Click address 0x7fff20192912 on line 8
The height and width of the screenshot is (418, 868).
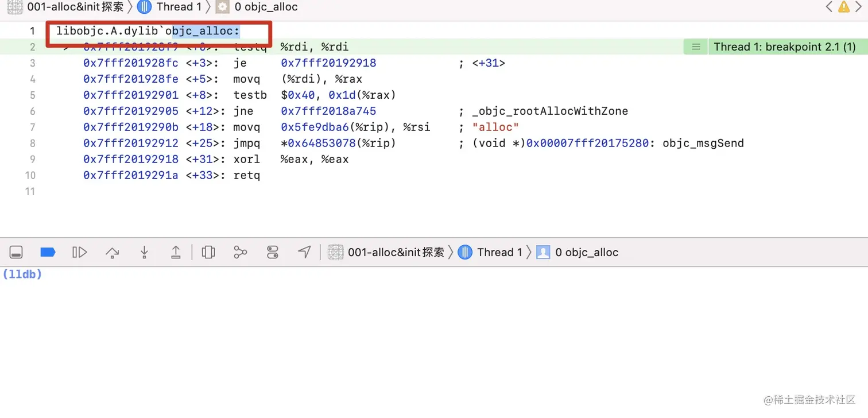(x=131, y=144)
